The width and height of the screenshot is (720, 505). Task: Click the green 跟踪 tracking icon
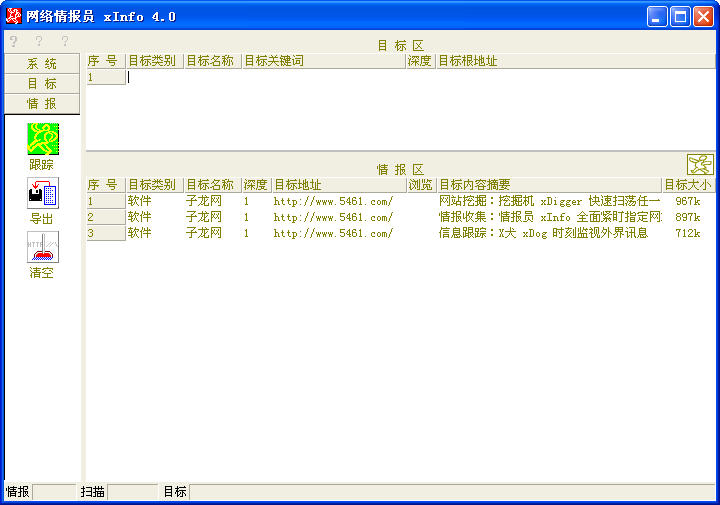pyautogui.click(x=43, y=139)
